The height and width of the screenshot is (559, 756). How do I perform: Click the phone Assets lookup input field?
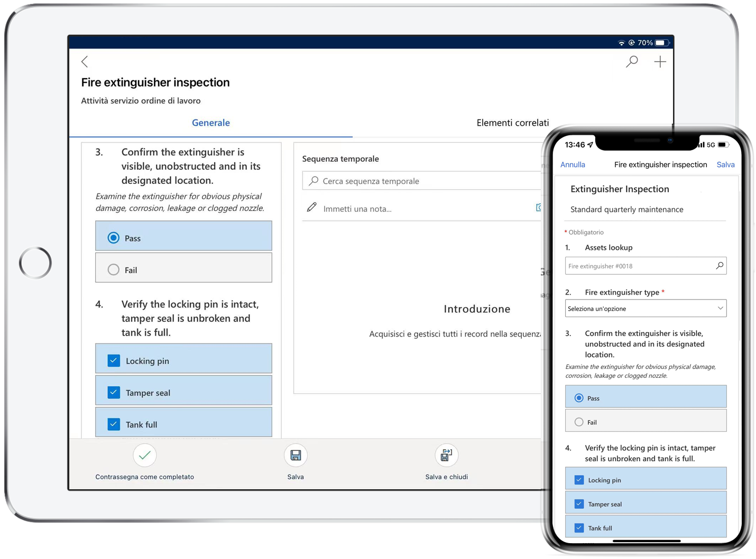coord(646,266)
